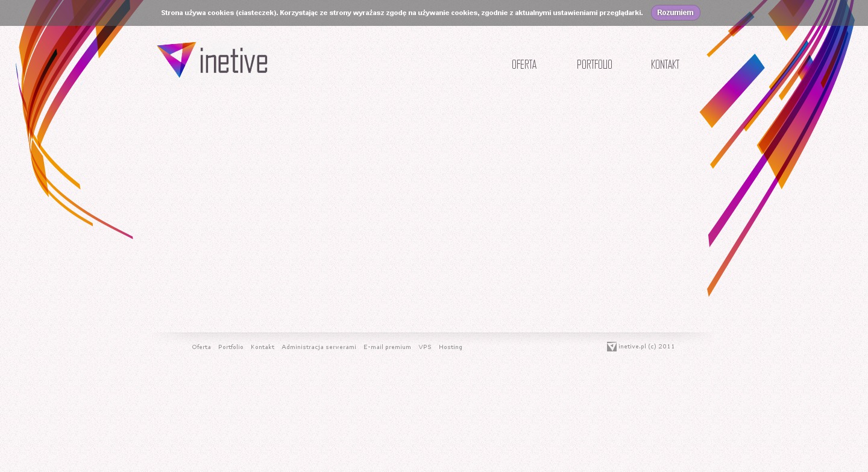
Task: Click the inetive.pl (c) 2011 copyright text
Action: pos(646,347)
